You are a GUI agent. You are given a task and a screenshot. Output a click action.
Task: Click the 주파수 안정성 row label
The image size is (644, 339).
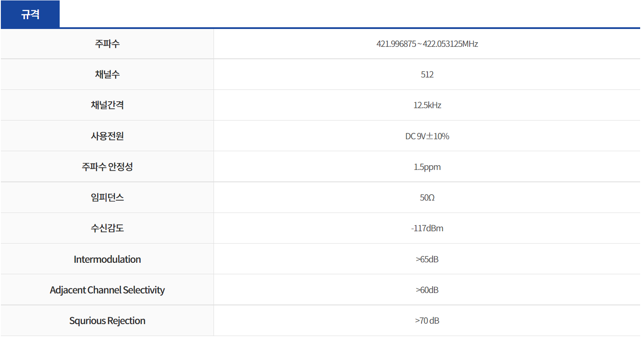pyautogui.click(x=107, y=167)
